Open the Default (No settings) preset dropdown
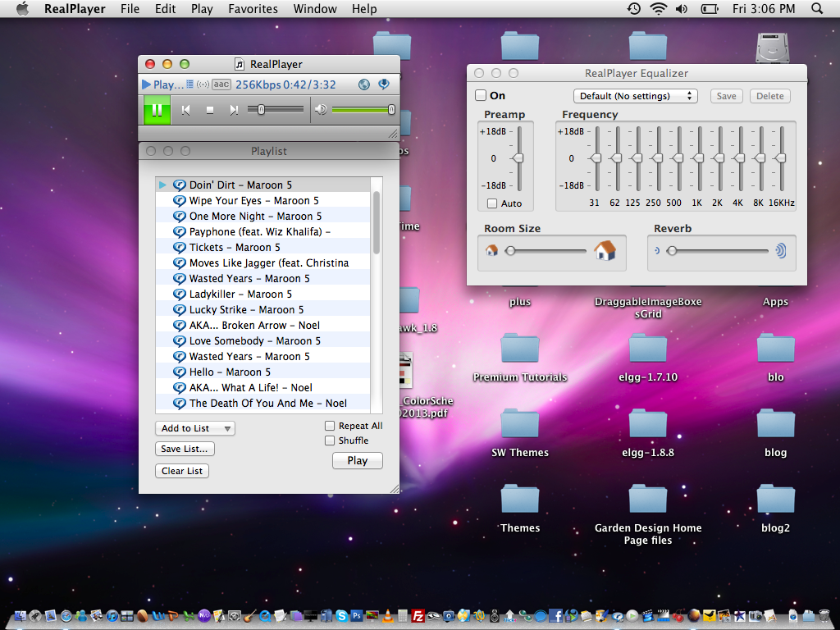 pos(636,96)
